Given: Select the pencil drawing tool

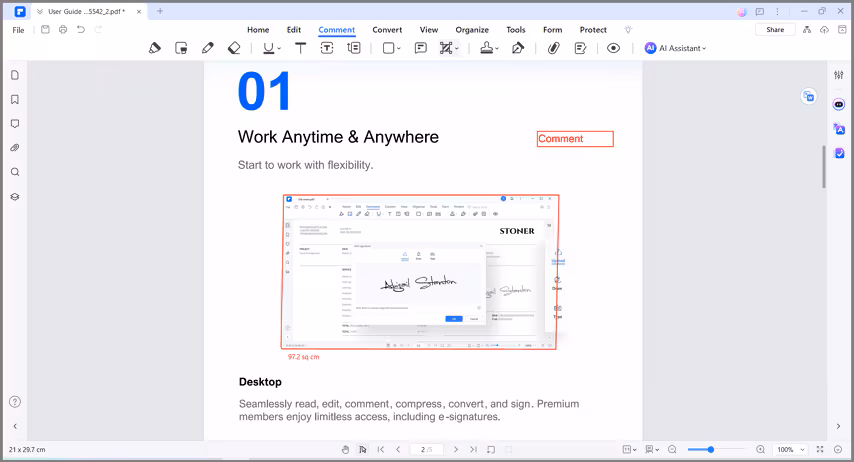Looking at the screenshot, I should click(208, 48).
